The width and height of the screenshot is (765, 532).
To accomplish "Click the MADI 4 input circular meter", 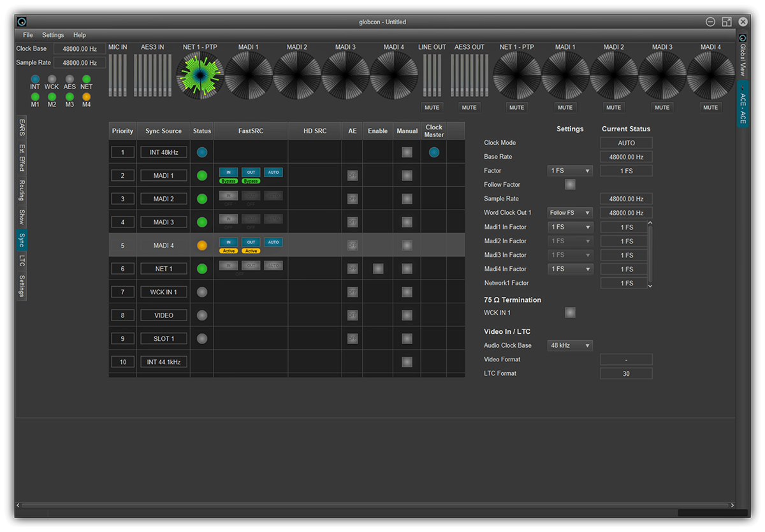I will pos(394,75).
